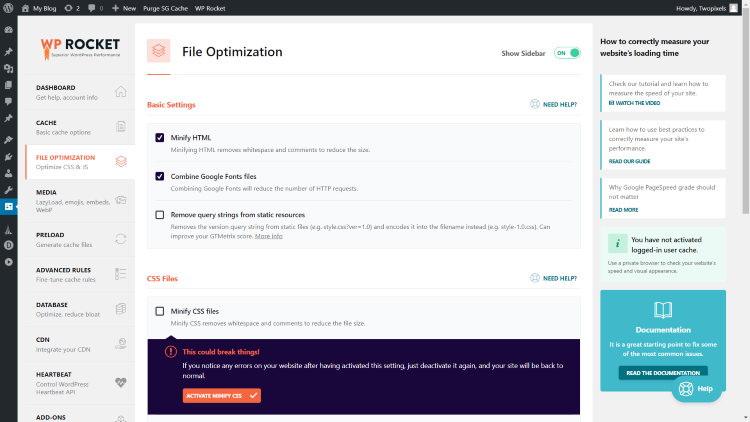Open the Appearance brush icon in sidebar

[x=9, y=140]
